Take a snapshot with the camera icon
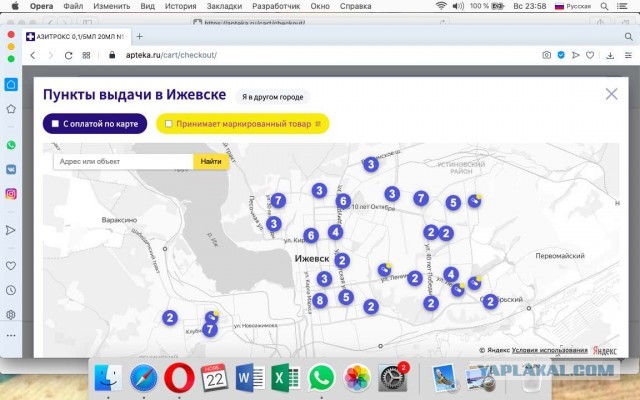 546,55
